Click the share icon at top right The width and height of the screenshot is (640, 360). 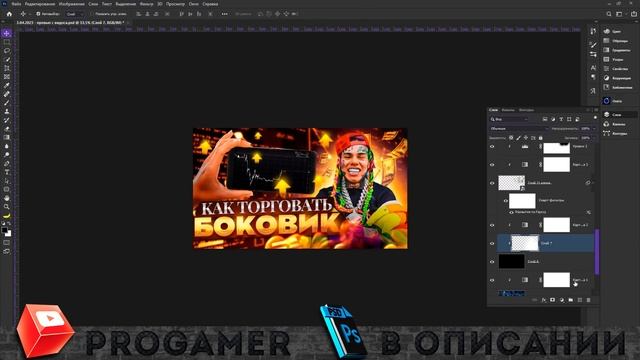pos(634,14)
